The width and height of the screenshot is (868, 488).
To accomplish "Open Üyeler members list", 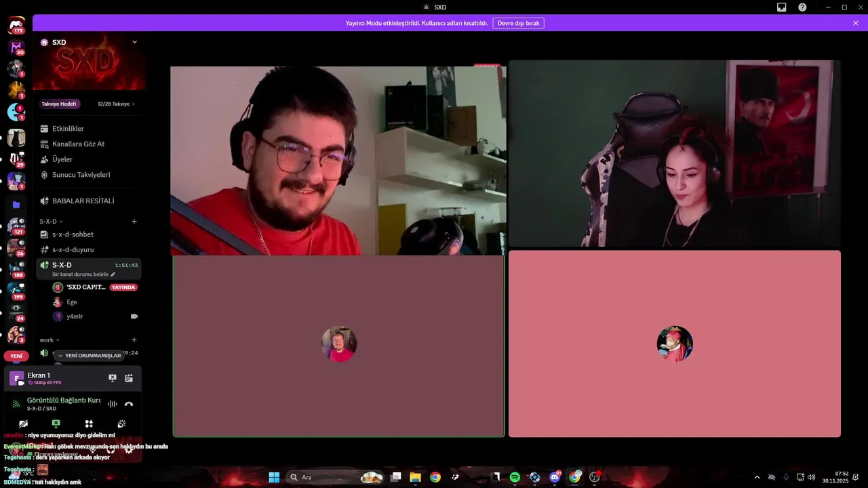I will click(x=89, y=159).
